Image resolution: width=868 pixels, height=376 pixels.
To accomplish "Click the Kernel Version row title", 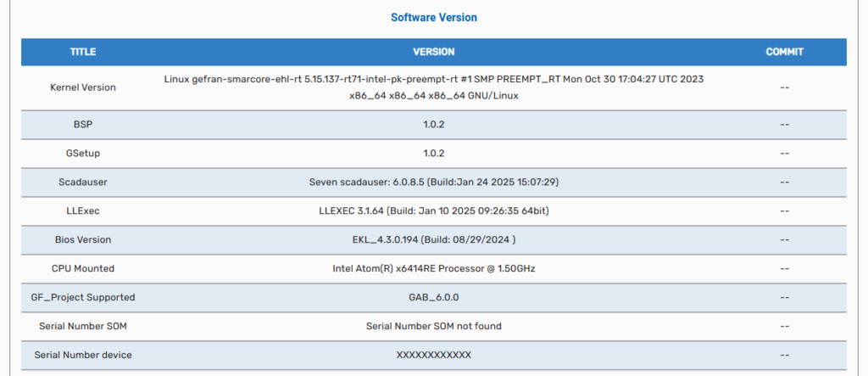I will [x=83, y=87].
